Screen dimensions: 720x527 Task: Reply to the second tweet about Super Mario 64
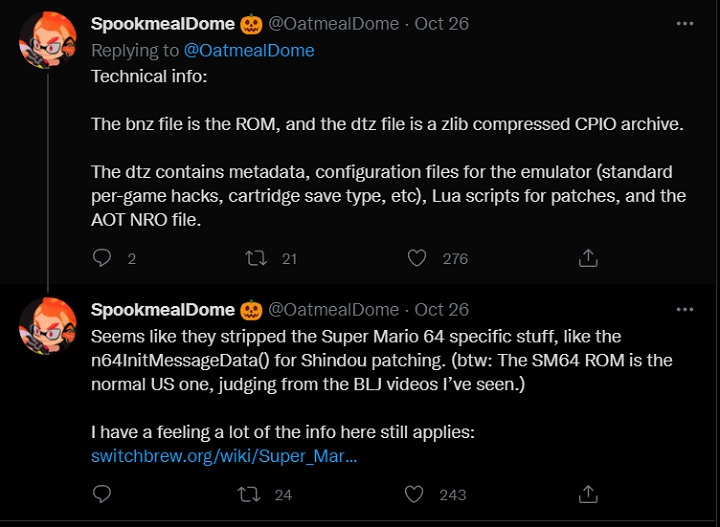[x=101, y=494]
